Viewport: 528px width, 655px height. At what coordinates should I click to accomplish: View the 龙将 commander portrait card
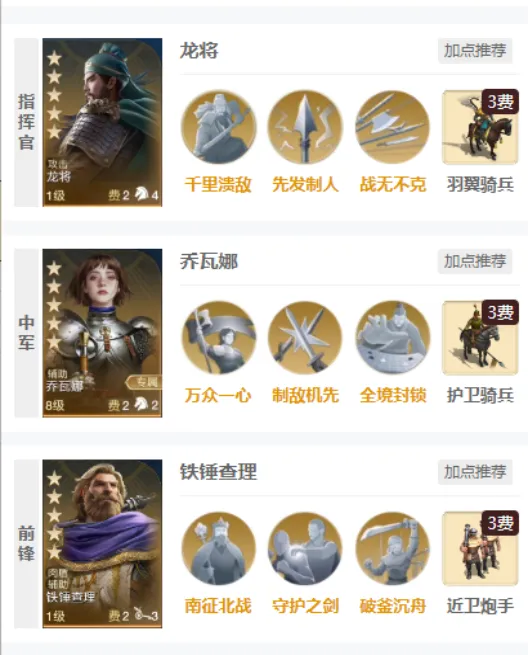tap(102, 122)
